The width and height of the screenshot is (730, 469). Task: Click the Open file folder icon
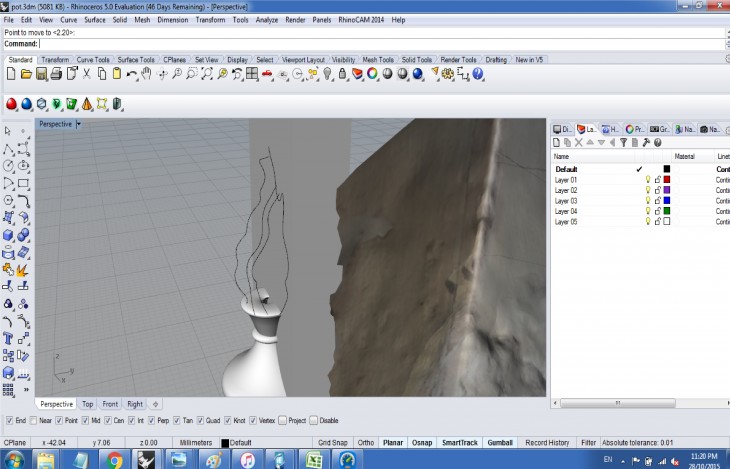(x=26, y=73)
